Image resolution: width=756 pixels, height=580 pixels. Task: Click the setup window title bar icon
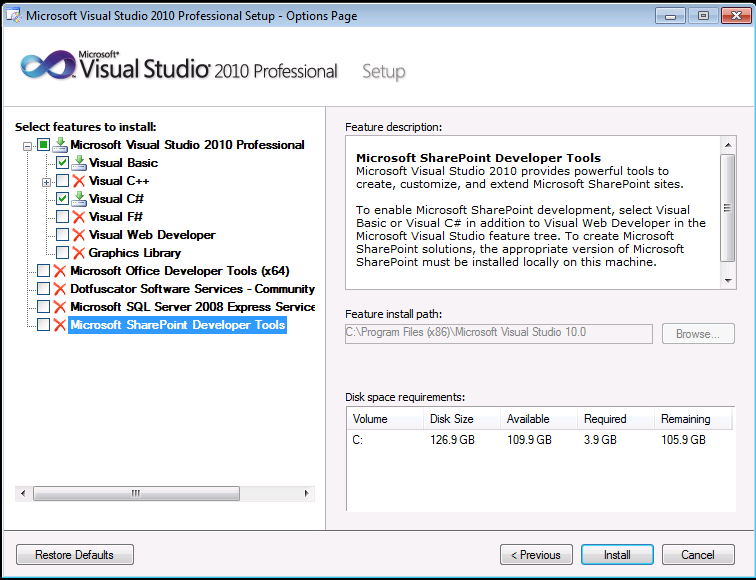click(14, 15)
